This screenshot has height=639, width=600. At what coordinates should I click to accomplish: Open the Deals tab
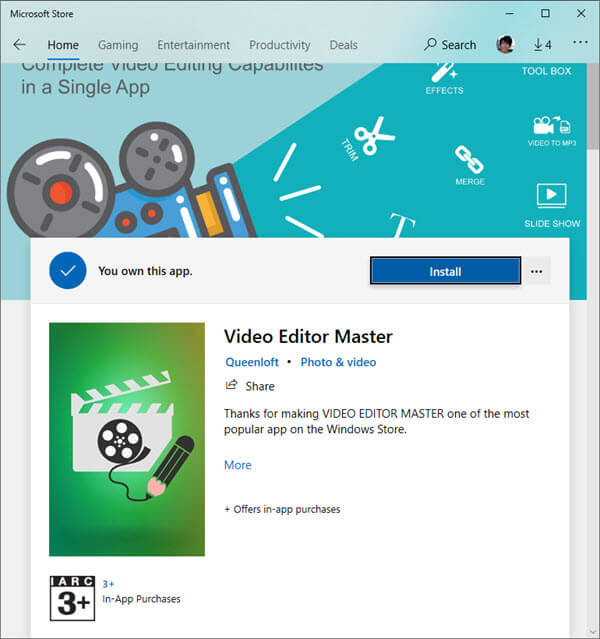[x=344, y=45]
